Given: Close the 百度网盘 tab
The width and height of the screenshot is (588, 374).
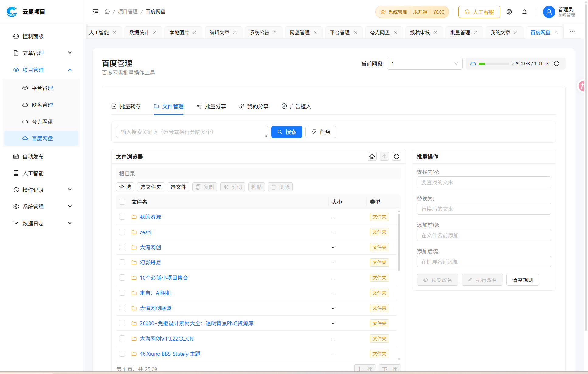Looking at the screenshot, I should (x=556, y=32).
